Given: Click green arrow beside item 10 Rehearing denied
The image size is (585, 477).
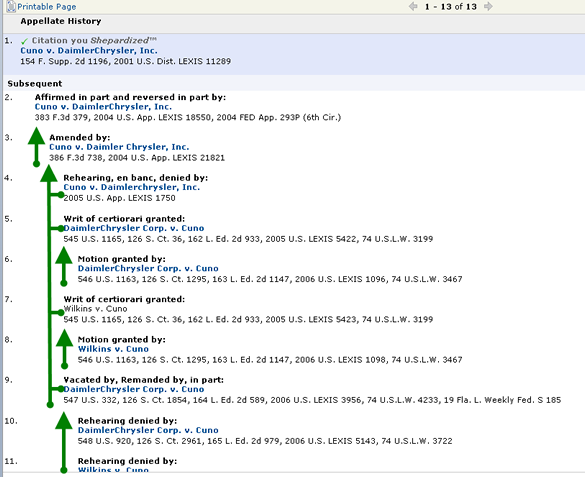Looking at the screenshot, I should coord(64,443).
